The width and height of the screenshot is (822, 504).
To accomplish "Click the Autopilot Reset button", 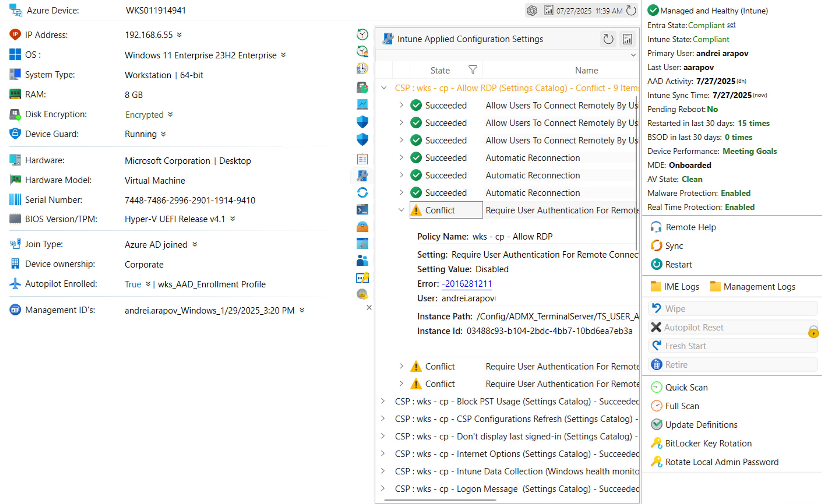I will 733,327.
